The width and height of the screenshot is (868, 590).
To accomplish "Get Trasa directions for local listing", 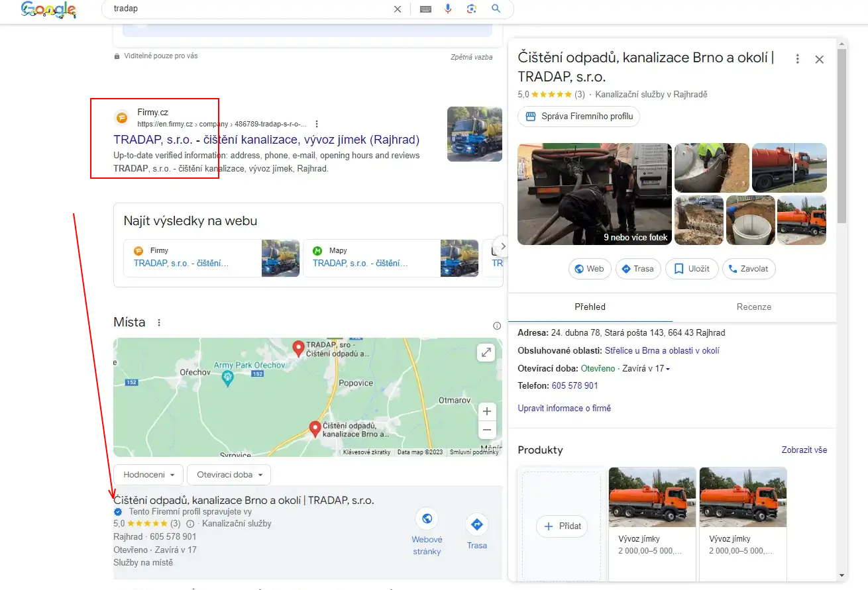I will tap(477, 532).
